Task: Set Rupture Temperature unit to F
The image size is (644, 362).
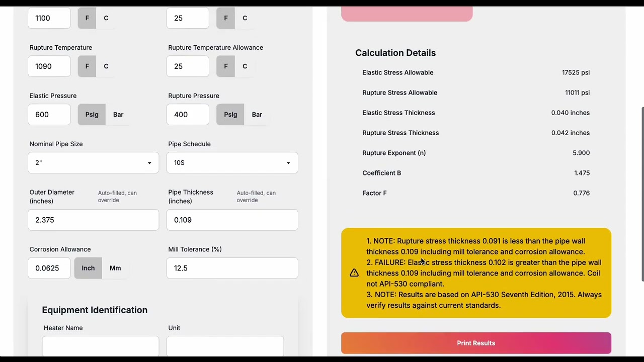Action: 87,66
